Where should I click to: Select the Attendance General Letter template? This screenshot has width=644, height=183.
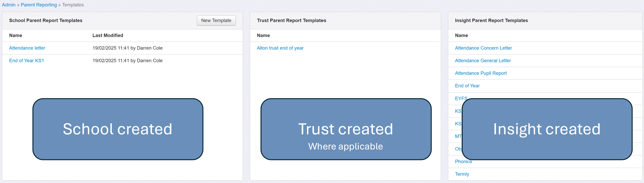coord(483,61)
